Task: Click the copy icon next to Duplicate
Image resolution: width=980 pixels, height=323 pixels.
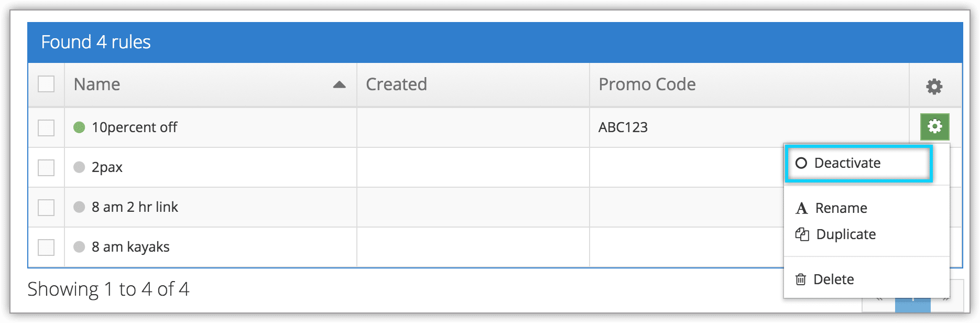Action: tap(802, 234)
